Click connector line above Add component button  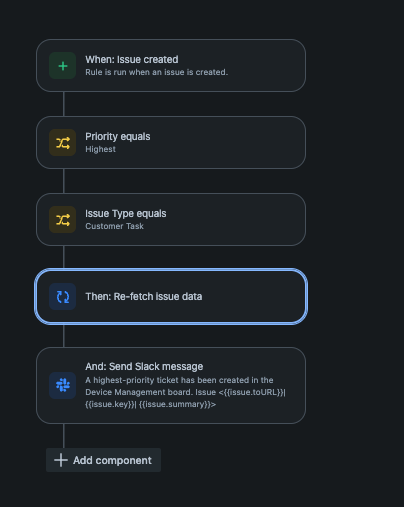pos(64,436)
